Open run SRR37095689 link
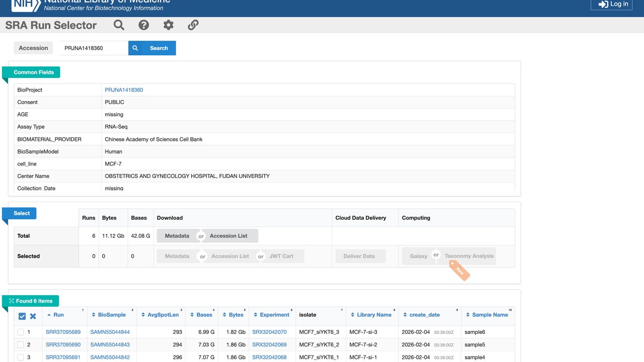 tap(63, 332)
